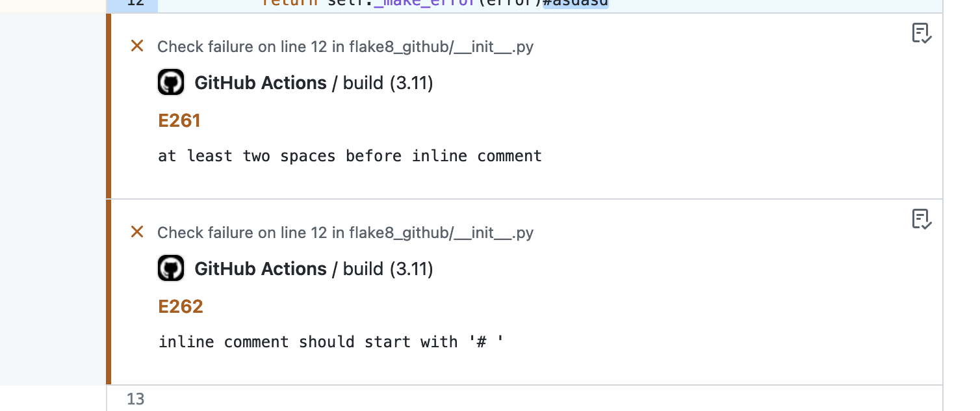Select the E261 error code heading

pyautogui.click(x=179, y=120)
